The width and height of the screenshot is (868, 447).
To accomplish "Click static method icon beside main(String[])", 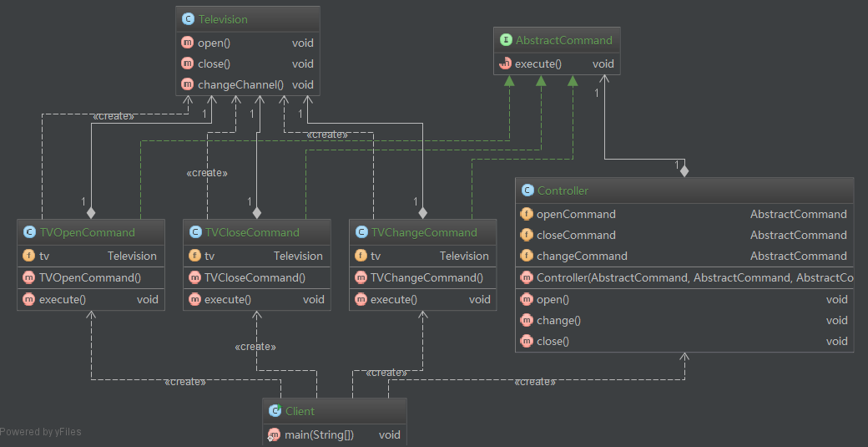I will coord(274,434).
